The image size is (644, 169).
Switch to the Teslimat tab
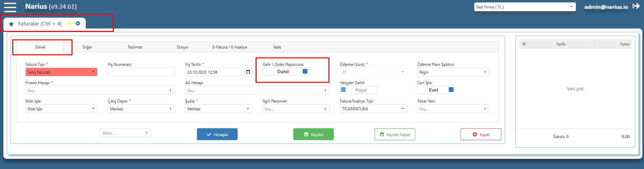pos(135,47)
